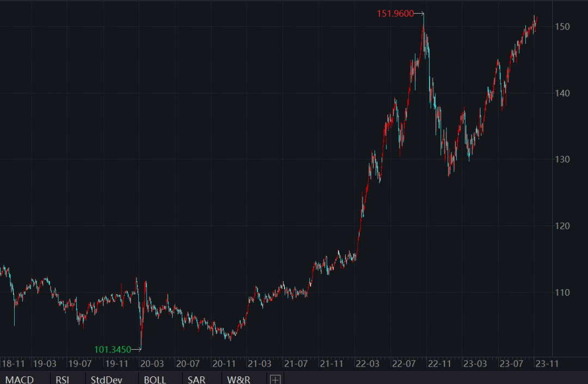Click the 20-03 date axis label
The image size is (588, 384).
152,364
